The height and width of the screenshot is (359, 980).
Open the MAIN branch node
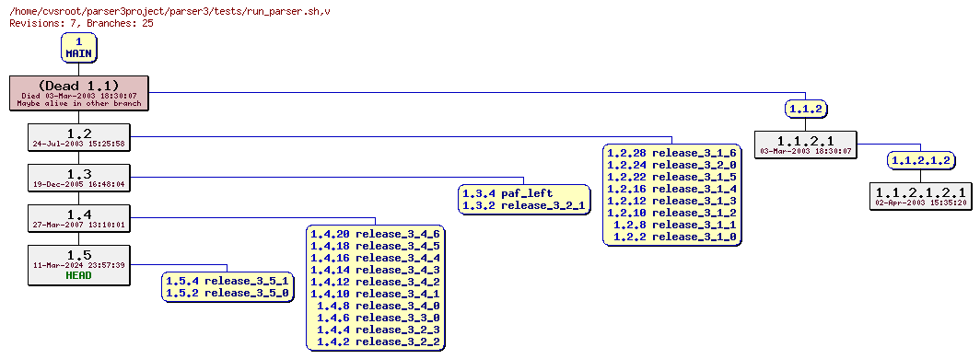tap(79, 48)
